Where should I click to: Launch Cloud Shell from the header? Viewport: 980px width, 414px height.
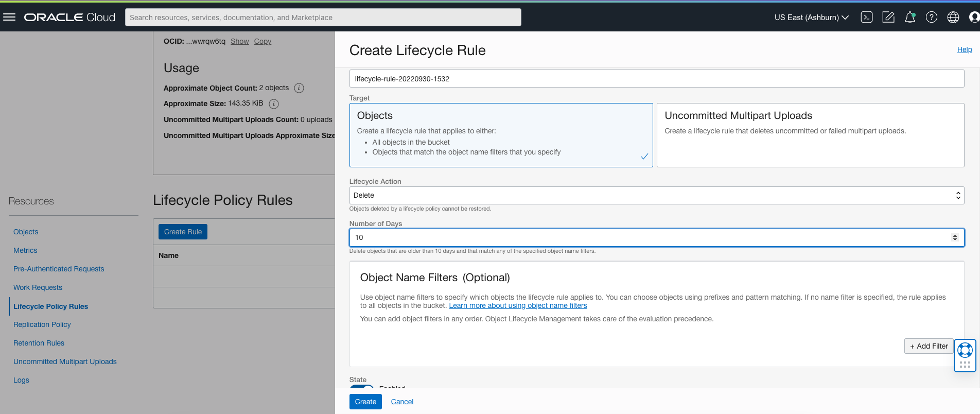coord(867,17)
